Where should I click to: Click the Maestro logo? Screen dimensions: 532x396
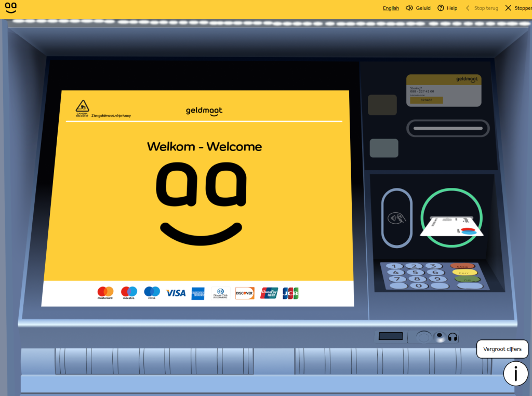[x=129, y=293]
